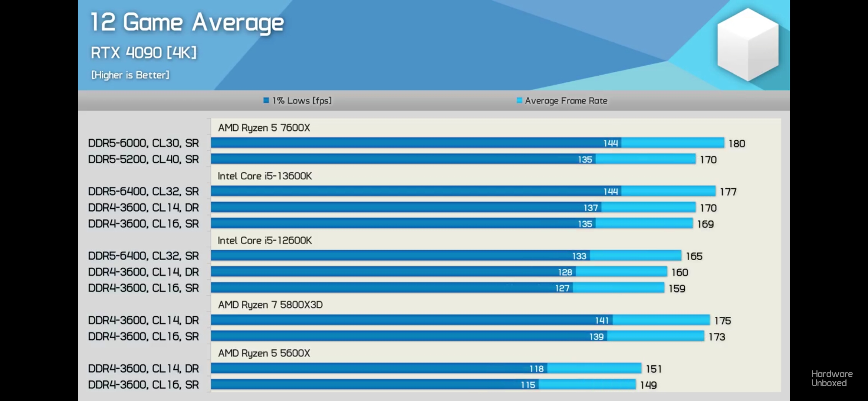868x401 pixels.
Task: Click the DDR5-5200, CL40, SR label
Action: point(143,159)
